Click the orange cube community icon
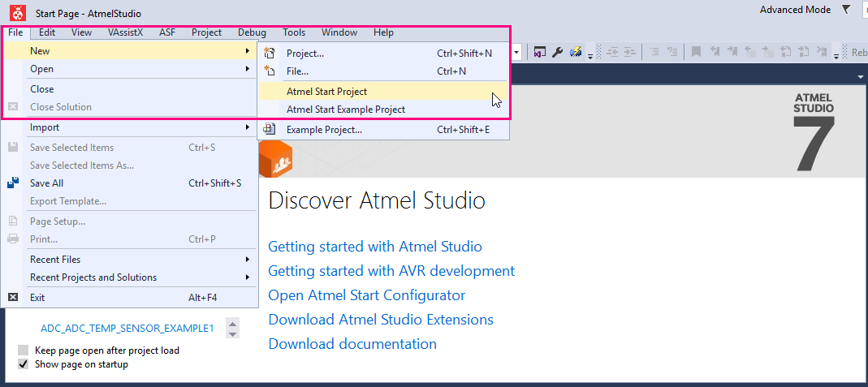 tap(276, 159)
